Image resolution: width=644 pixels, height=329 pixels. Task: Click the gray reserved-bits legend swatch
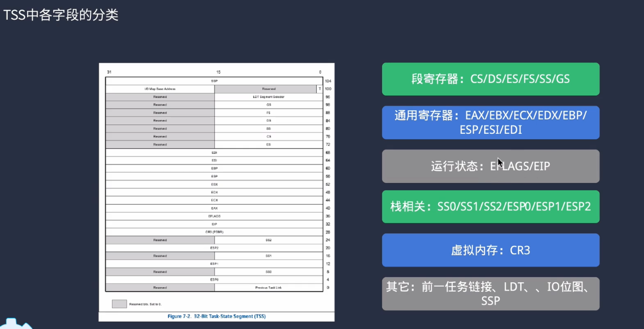pyautogui.click(x=120, y=304)
